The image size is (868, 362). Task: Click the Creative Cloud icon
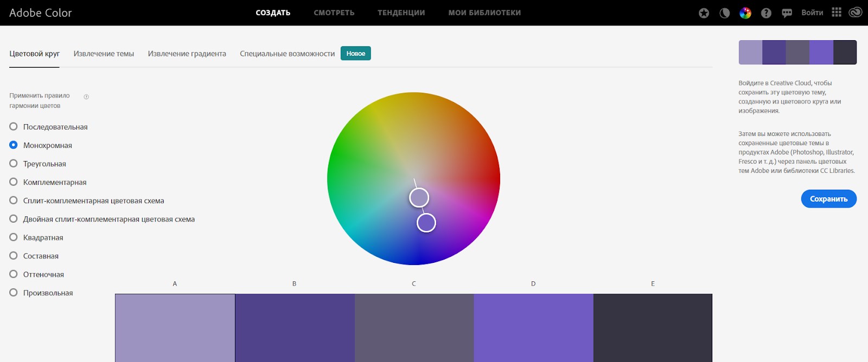tap(856, 12)
